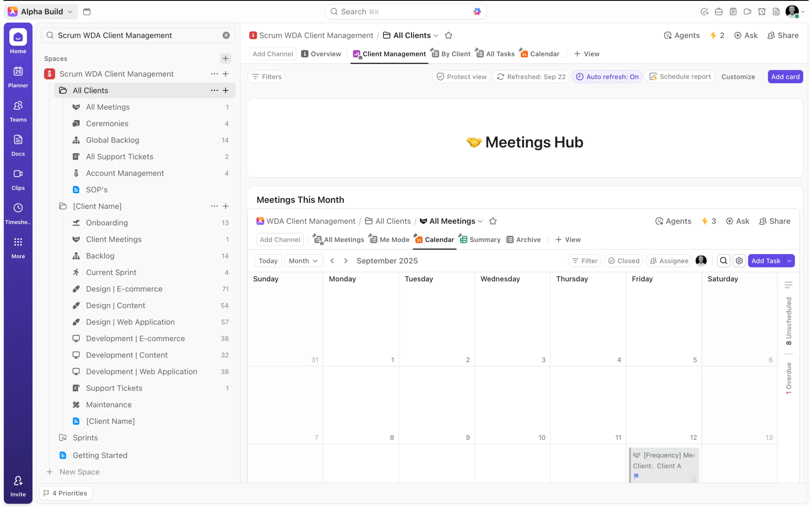Go to the next month arrow

[346, 261]
